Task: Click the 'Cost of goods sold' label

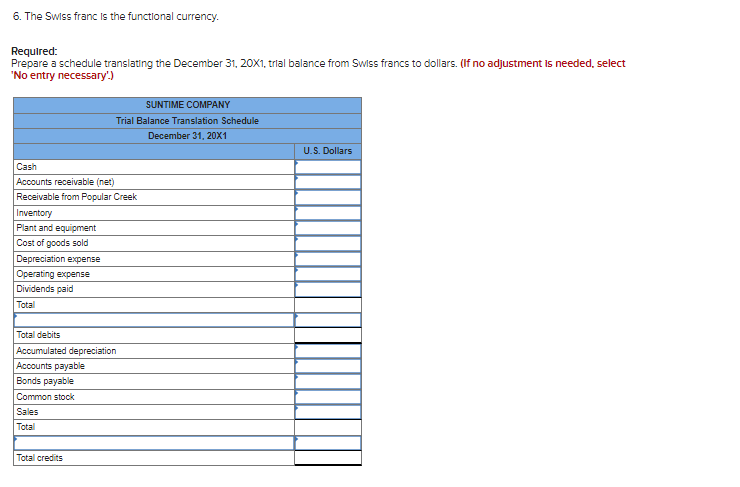Action: pos(52,243)
